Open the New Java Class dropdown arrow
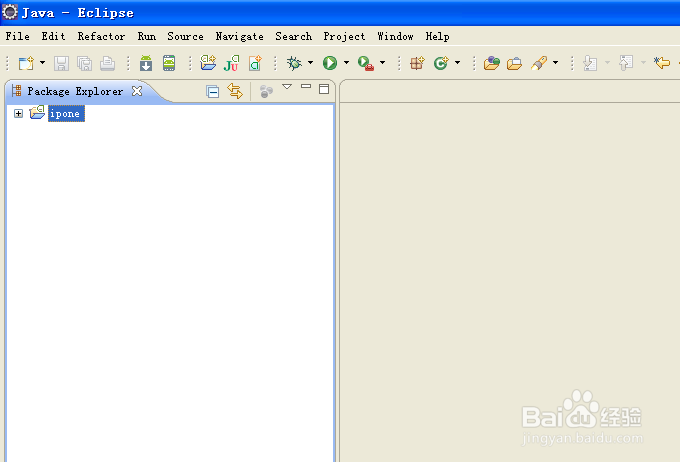This screenshot has width=680, height=462. pos(458,63)
